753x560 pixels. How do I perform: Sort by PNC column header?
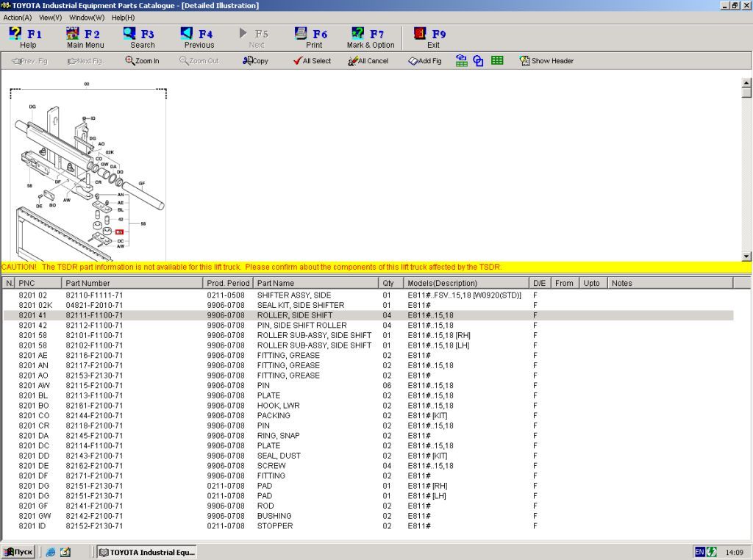(38, 283)
